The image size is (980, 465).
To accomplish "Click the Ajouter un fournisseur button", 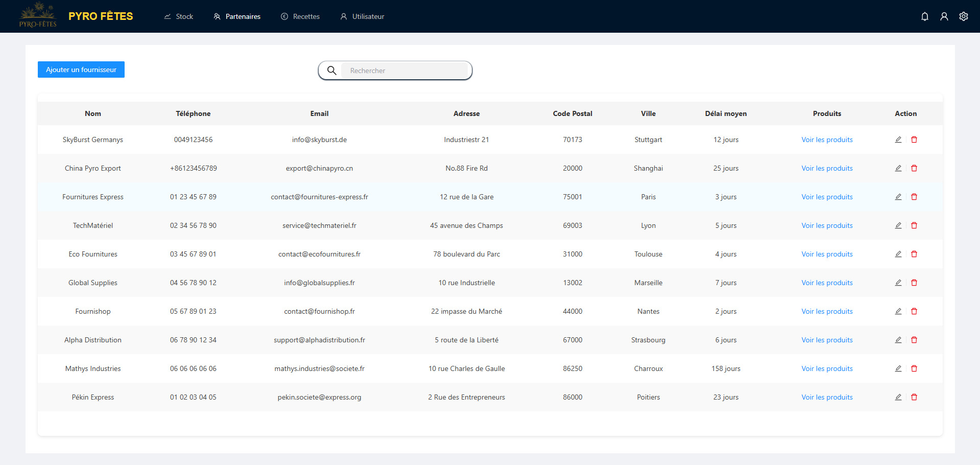I will (81, 69).
